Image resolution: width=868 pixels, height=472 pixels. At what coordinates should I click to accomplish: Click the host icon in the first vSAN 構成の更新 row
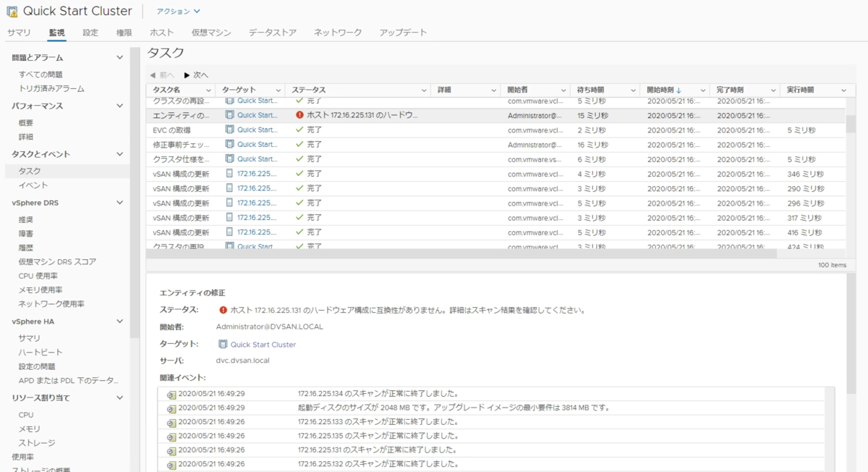(x=230, y=173)
